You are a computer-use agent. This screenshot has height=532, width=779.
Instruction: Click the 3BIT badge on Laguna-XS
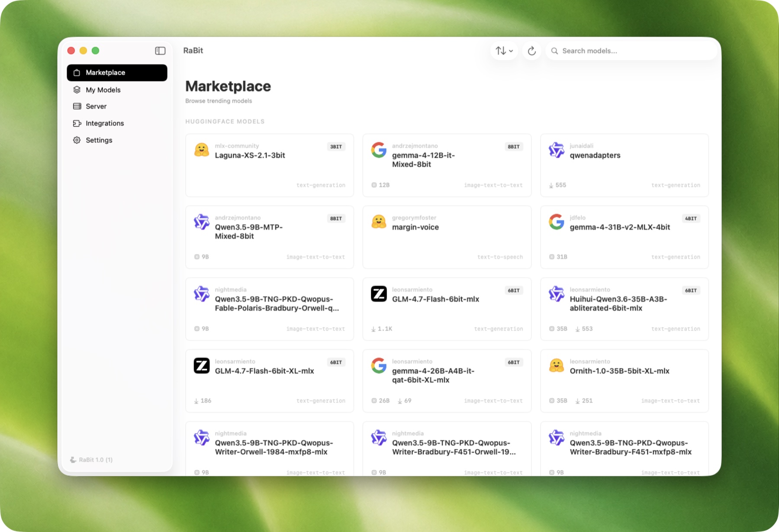click(336, 147)
